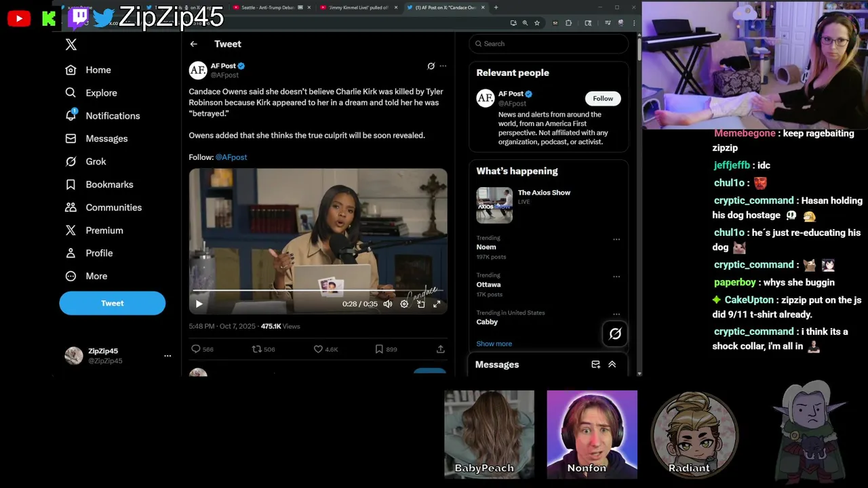
Task: Open the Ottawa trending topic
Action: click(488, 285)
